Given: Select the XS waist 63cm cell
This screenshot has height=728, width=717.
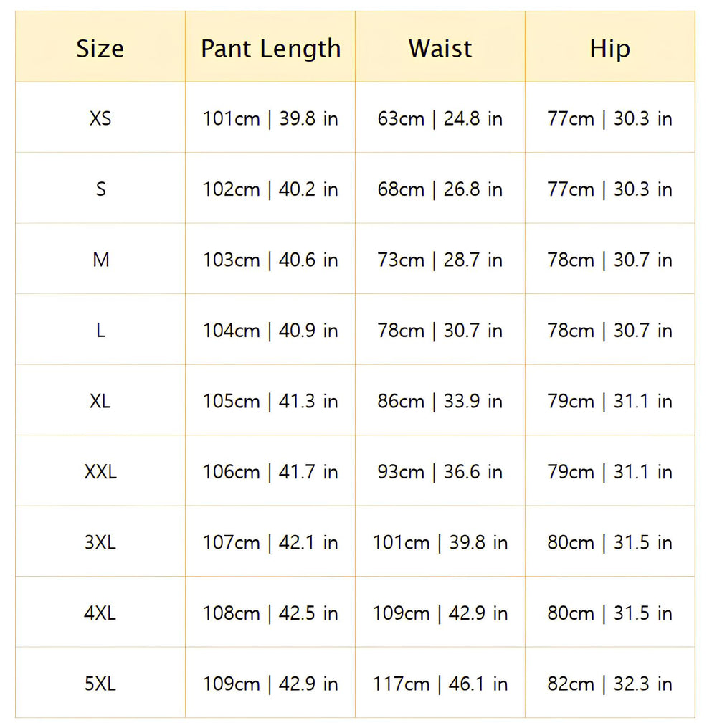Looking at the screenshot, I should click(440, 118).
